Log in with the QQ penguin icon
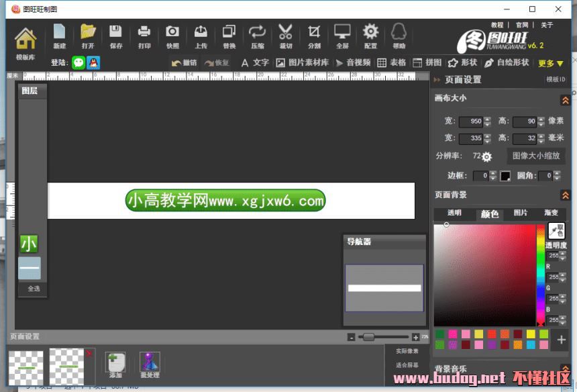Viewport: 577px width, 392px height. click(93, 62)
